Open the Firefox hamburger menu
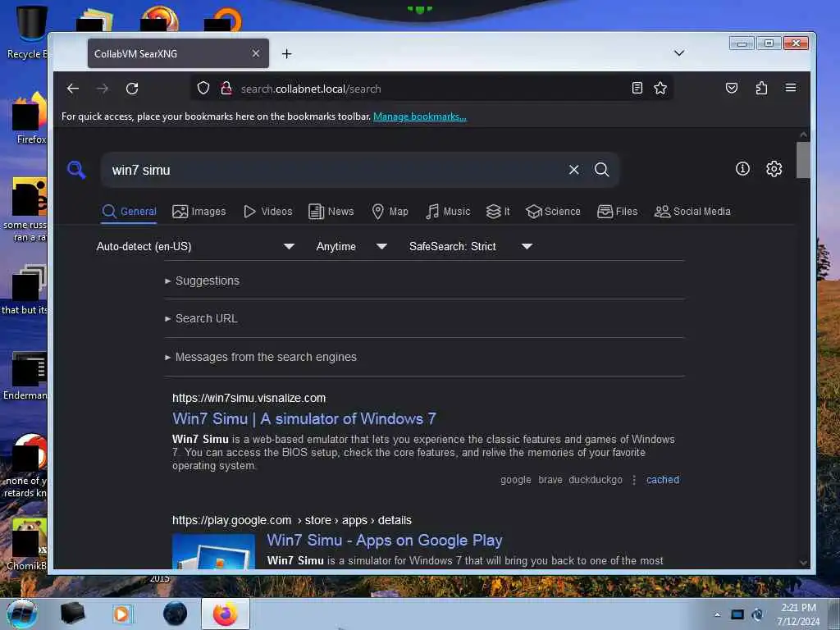840x630 pixels. pyautogui.click(x=791, y=88)
